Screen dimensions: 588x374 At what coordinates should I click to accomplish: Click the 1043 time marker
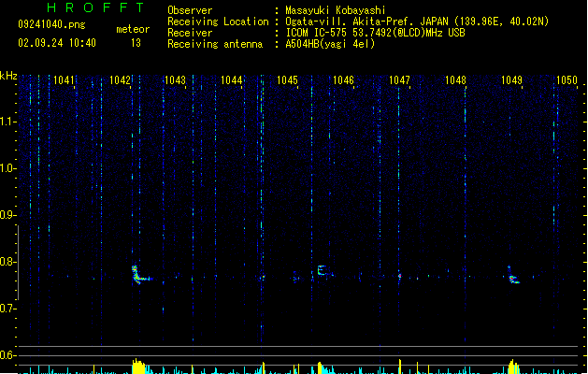click(176, 79)
